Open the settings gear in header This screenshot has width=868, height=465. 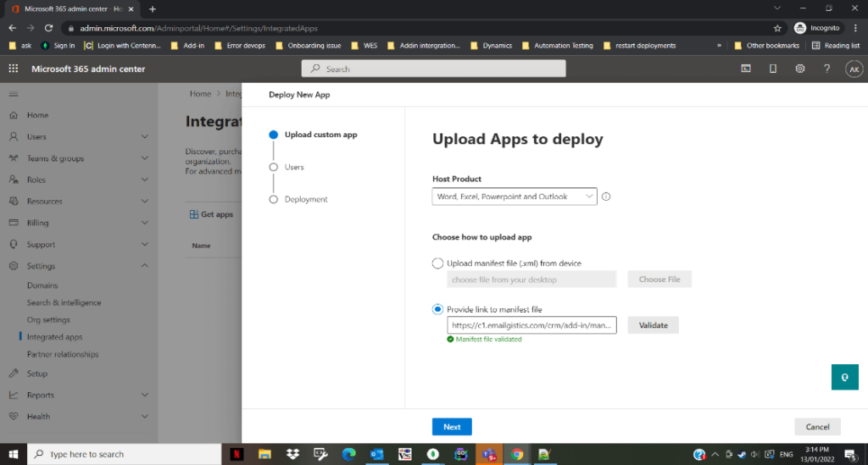pos(800,69)
